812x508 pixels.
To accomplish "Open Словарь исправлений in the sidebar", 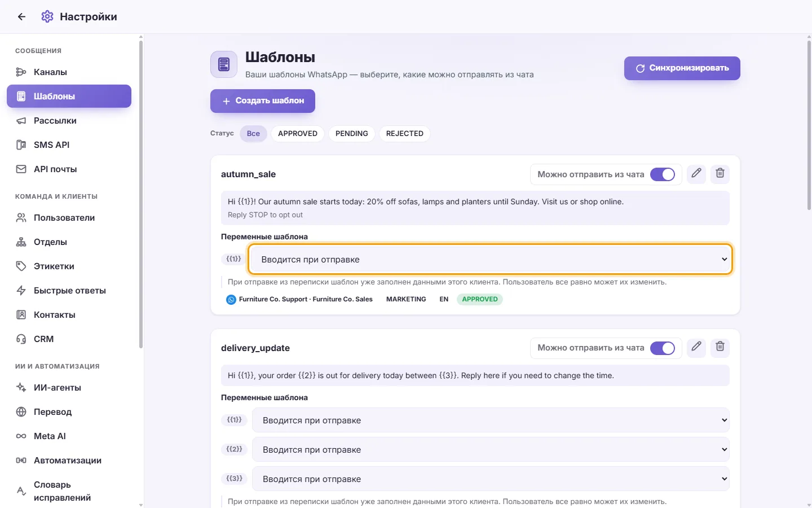I will (x=69, y=491).
